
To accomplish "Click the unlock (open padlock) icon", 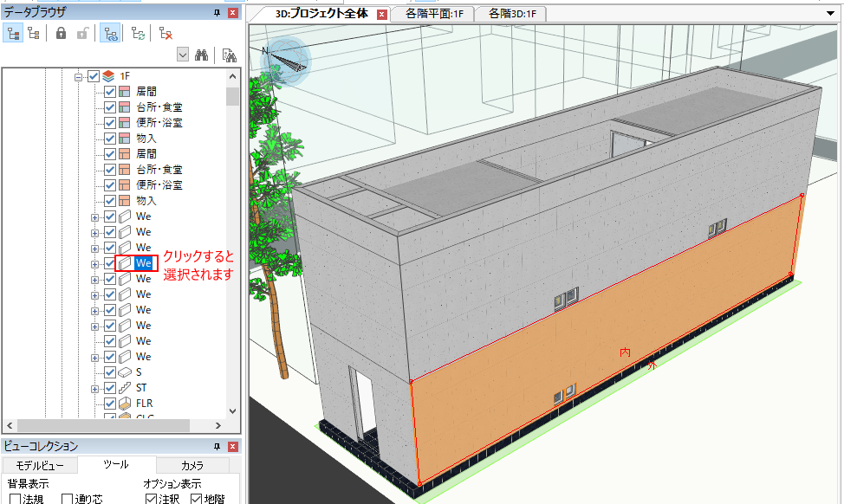I will click(x=82, y=34).
